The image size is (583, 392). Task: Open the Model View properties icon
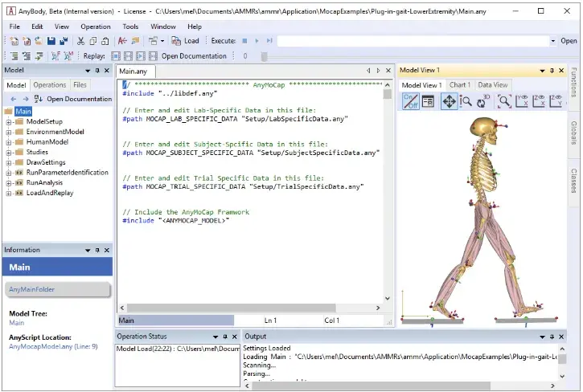click(428, 101)
